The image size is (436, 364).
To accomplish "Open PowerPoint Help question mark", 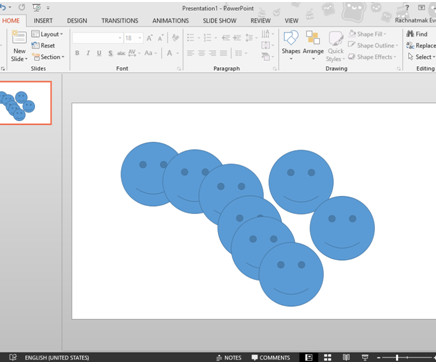I will point(407,8).
